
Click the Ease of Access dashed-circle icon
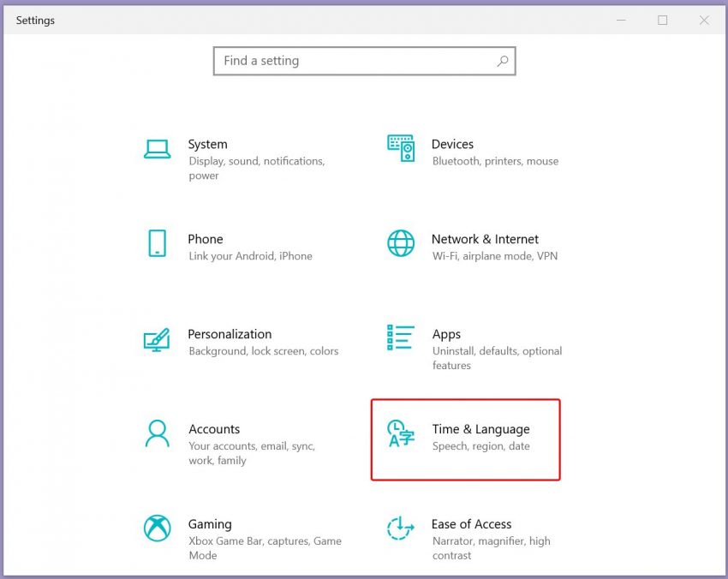click(x=401, y=528)
